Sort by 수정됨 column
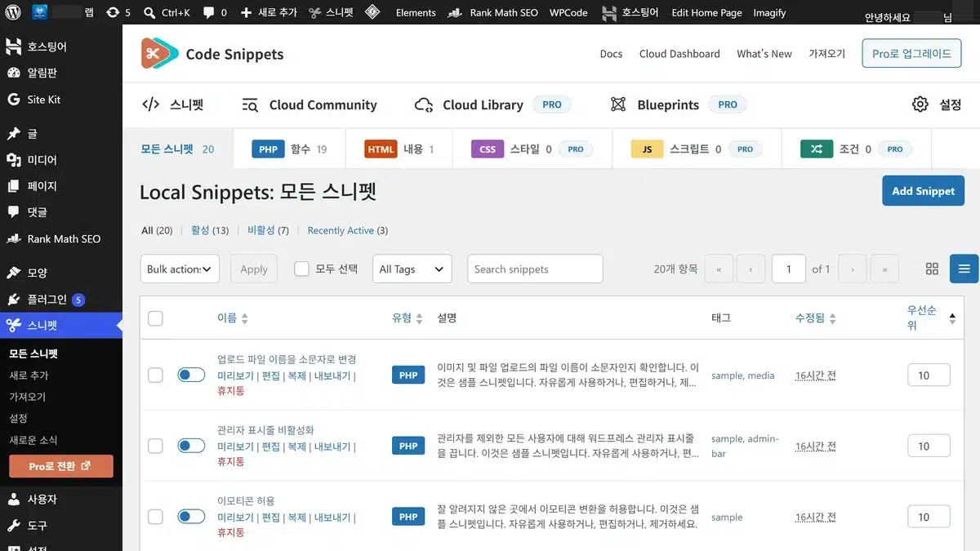This screenshot has width=980, height=551. click(816, 318)
